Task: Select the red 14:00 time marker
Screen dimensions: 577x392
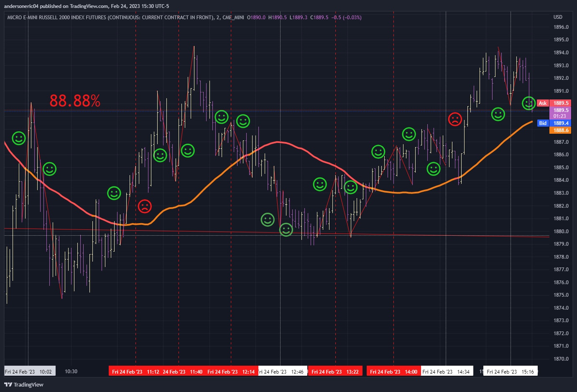Action: [x=393, y=372]
